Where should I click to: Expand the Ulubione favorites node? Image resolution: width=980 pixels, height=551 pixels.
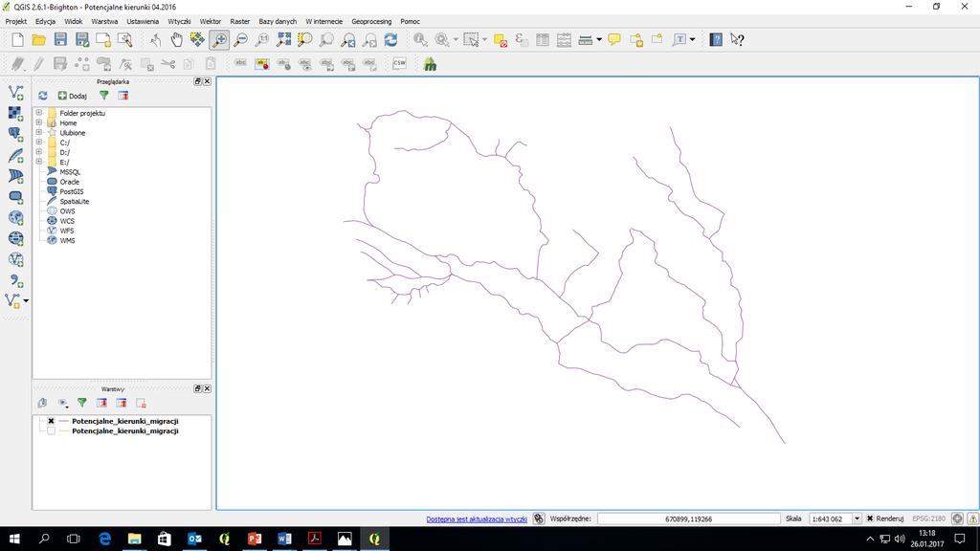38,132
